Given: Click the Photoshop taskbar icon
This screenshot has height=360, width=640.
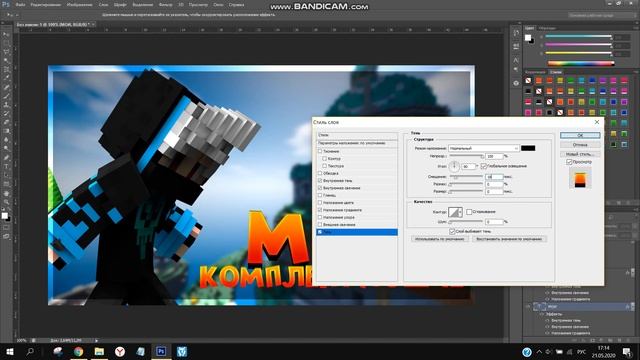Looking at the screenshot, I should tap(161, 351).
